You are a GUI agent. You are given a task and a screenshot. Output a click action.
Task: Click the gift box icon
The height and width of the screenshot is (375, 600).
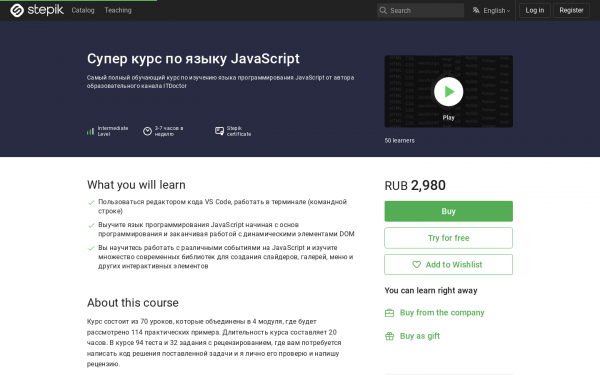tap(389, 336)
